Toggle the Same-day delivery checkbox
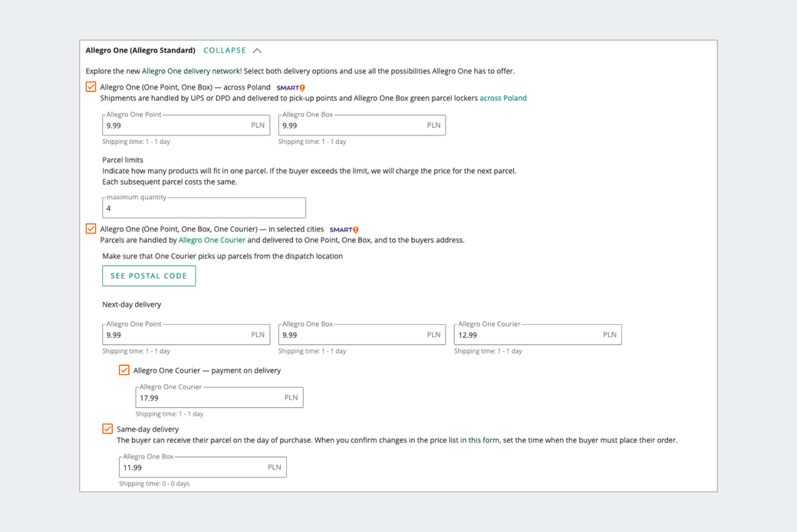 (x=108, y=429)
